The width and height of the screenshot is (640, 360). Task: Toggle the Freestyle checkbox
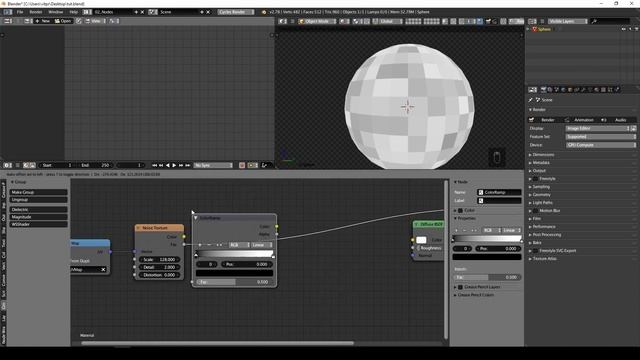tap(535, 179)
